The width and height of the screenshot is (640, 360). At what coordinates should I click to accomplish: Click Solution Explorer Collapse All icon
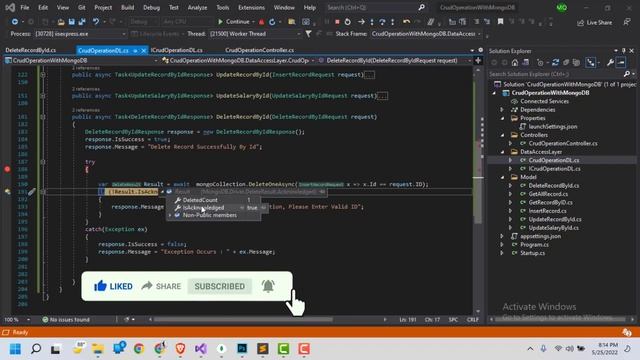tap(566, 62)
